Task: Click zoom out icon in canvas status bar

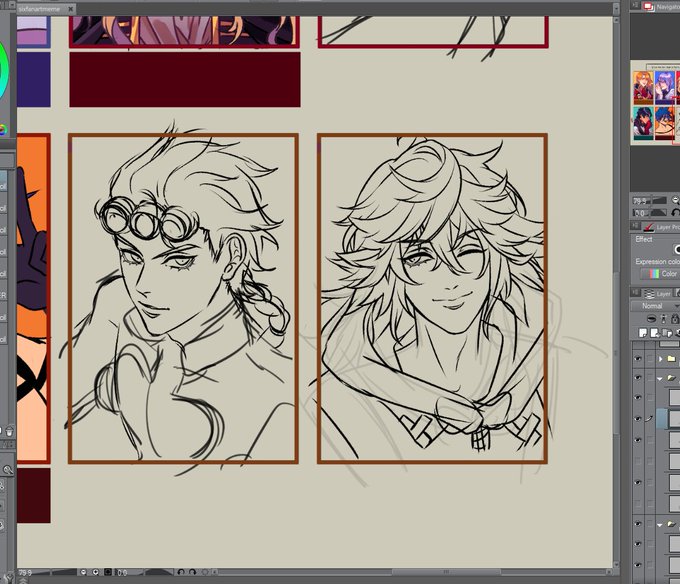Action: (83, 572)
